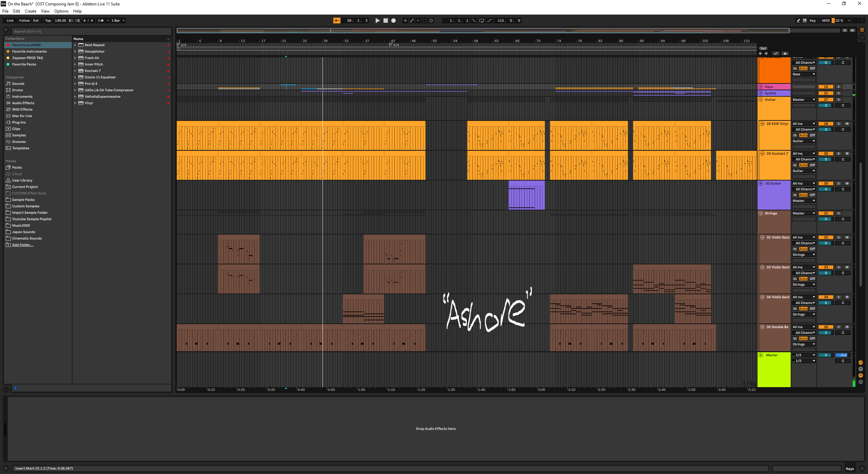868x474 pixels.
Task: Click the 30 Guitar purple track header
Action: coord(774,195)
